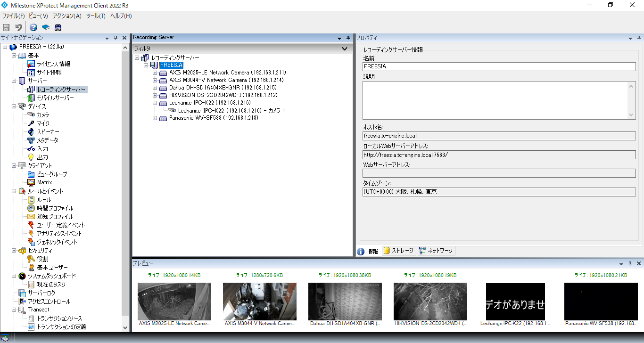The width and height of the screenshot is (644, 343).
Task: Collapse the 基本 tree node
Action: [x=14, y=56]
